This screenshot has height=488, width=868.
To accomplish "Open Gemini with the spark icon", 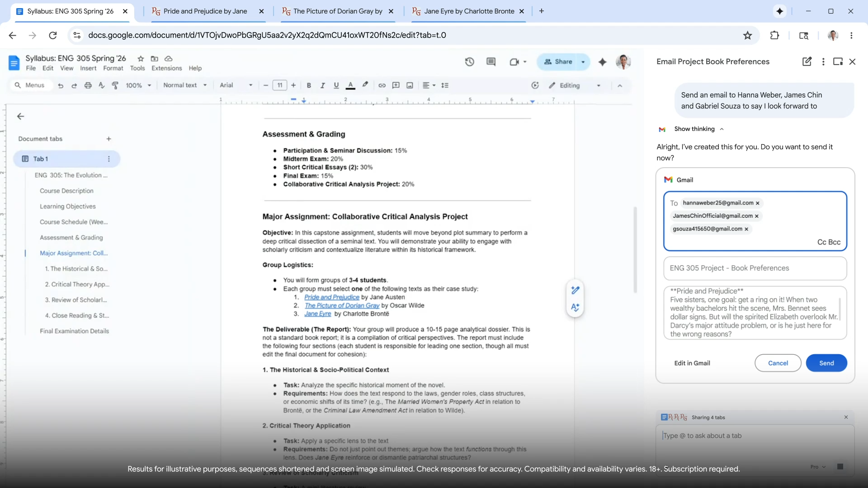I will 603,62.
